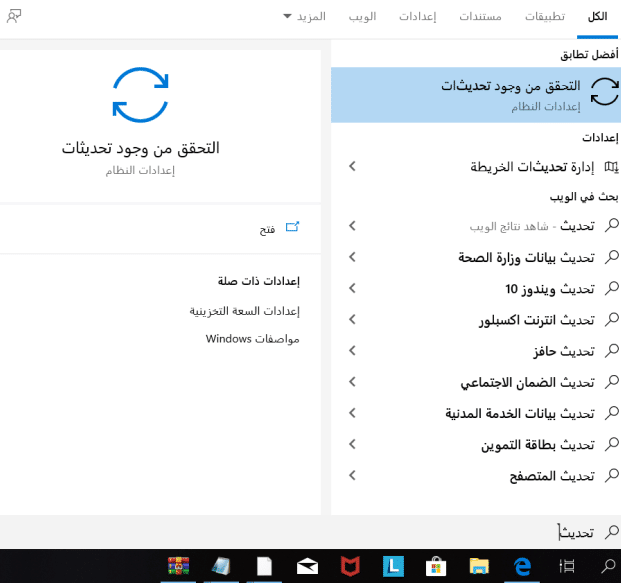
Task: Expand arrow for إدارة تحديثات الخريطة
Action: [352, 166]
